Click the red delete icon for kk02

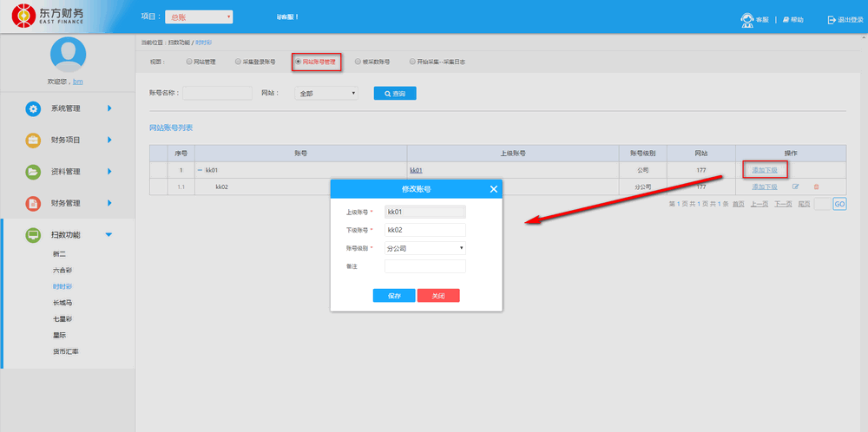[816, 187]
